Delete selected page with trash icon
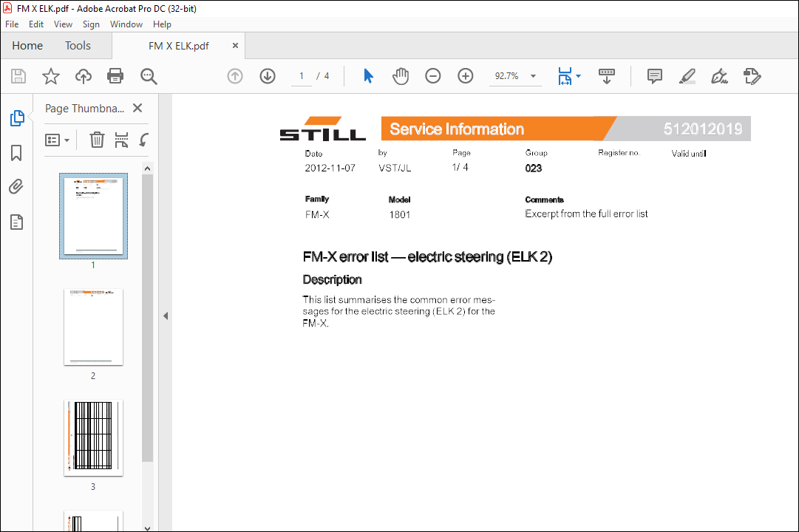799x532 pixels. click(x=97, y=140)
